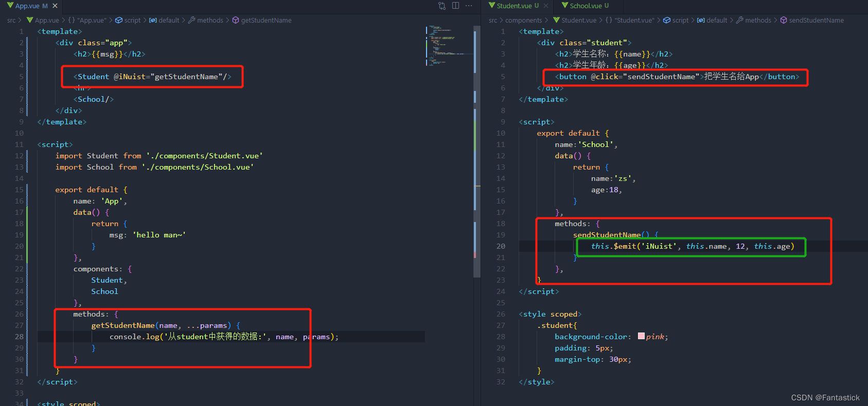
Task: Close the App.vue tab
Action: [55, 6]
